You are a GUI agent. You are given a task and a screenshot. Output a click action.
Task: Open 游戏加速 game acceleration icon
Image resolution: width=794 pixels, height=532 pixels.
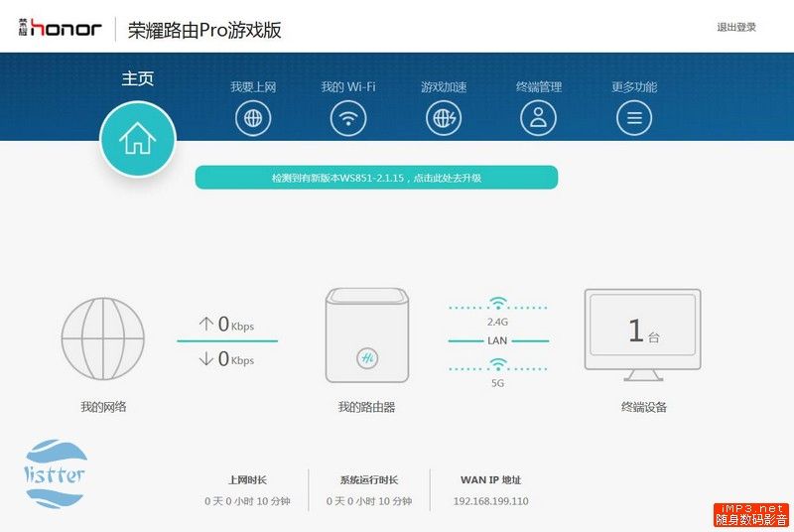444,118
